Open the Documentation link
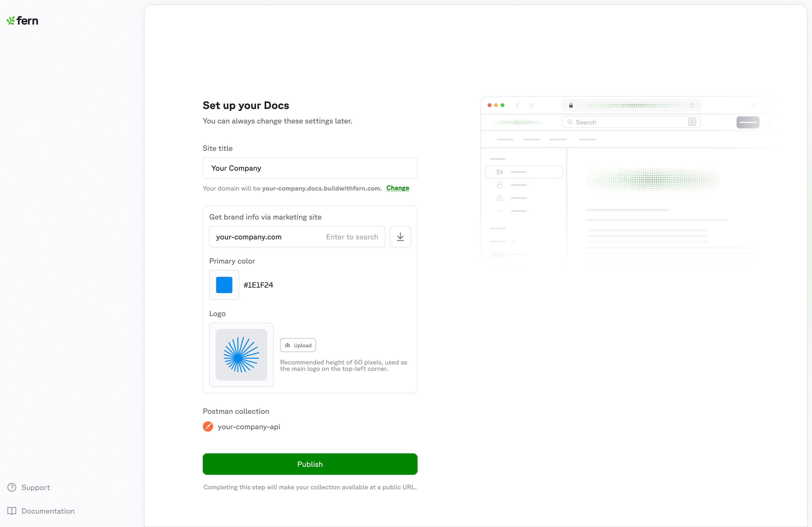 click(48, 511)
